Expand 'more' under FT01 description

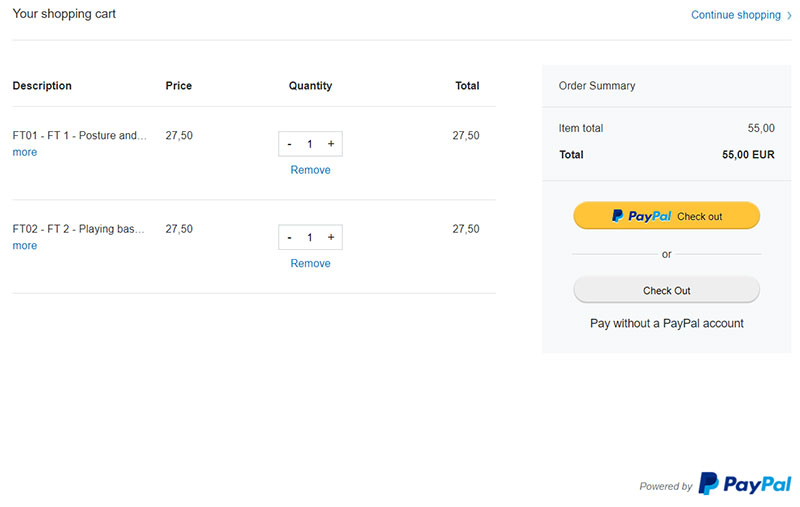pos(24,152)
